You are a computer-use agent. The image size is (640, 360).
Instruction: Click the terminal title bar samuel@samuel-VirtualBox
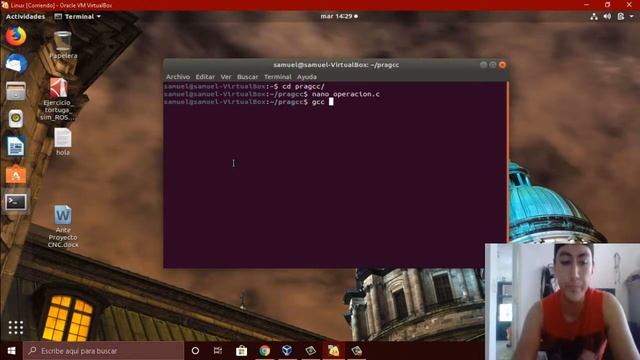(x=336, y=65)
